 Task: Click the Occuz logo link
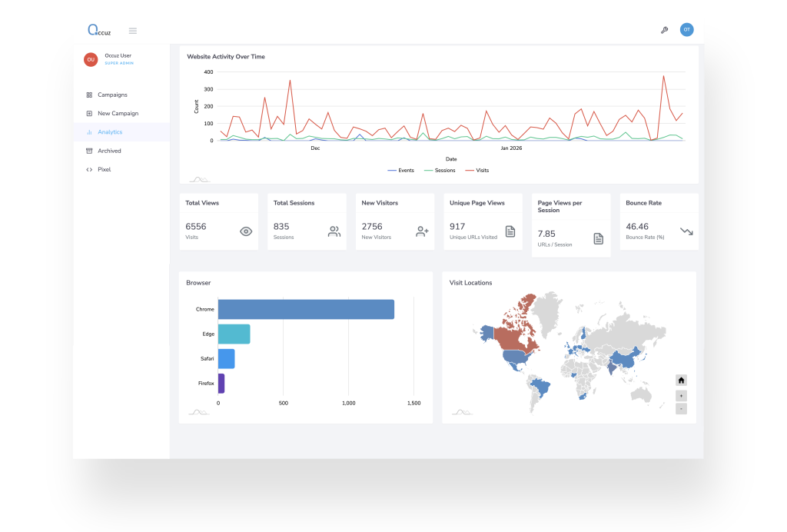tap(98, 29)
